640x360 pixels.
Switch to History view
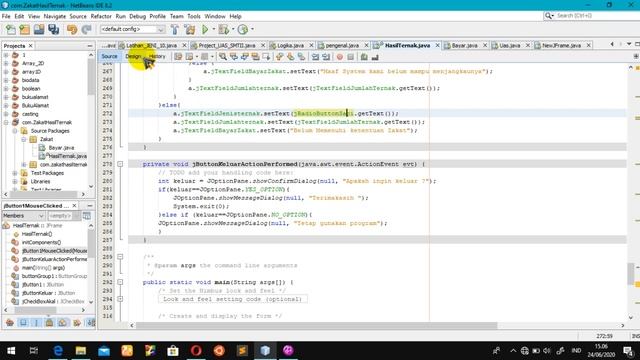(157, 56)
